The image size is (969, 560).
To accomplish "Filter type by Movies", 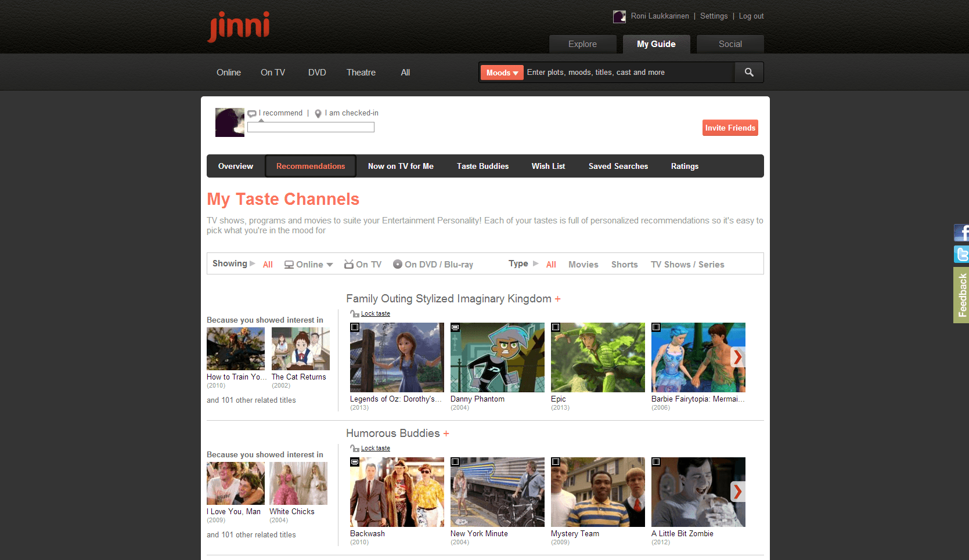I will coord(583,265).
